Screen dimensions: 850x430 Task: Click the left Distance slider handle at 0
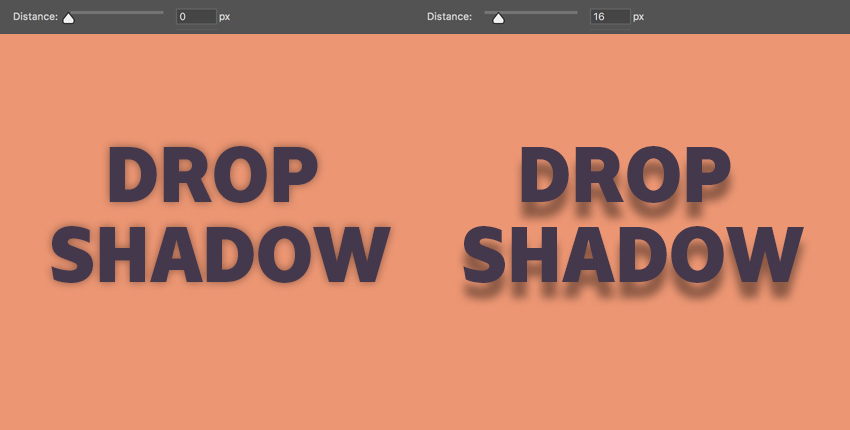[68, 18]
